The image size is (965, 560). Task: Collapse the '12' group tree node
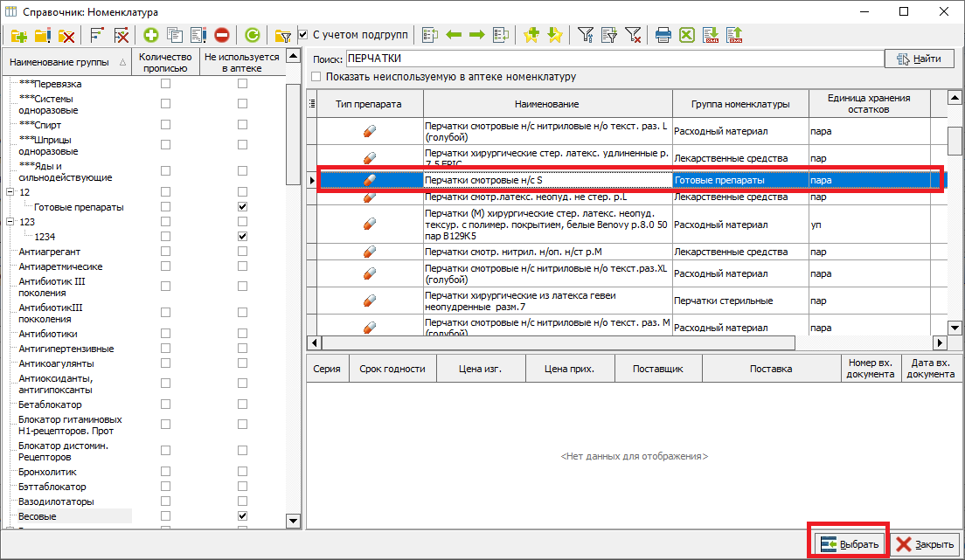click(10, 192)
